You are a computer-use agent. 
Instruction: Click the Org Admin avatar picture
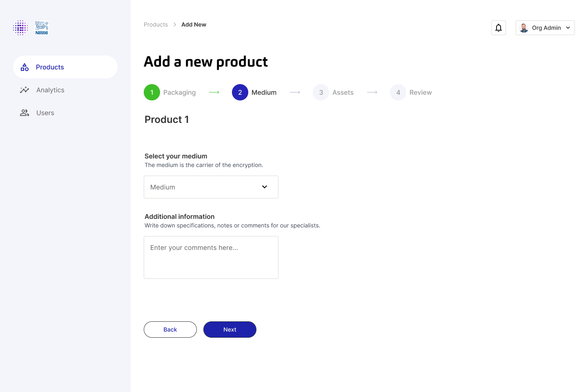(524, 28)
